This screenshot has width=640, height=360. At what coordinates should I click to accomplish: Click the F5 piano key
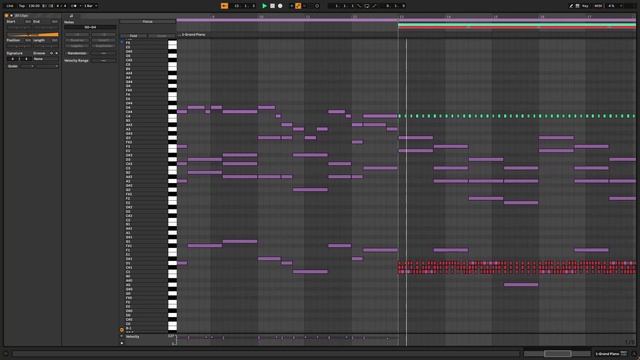(x=172, y=43)
